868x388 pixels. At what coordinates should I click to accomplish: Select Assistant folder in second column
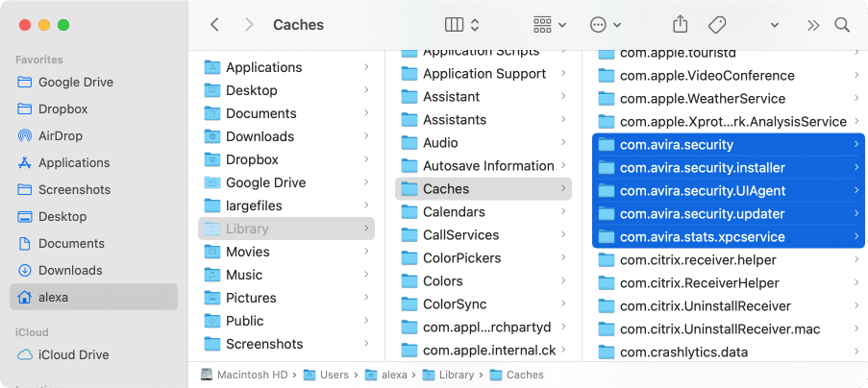point(484,97)
